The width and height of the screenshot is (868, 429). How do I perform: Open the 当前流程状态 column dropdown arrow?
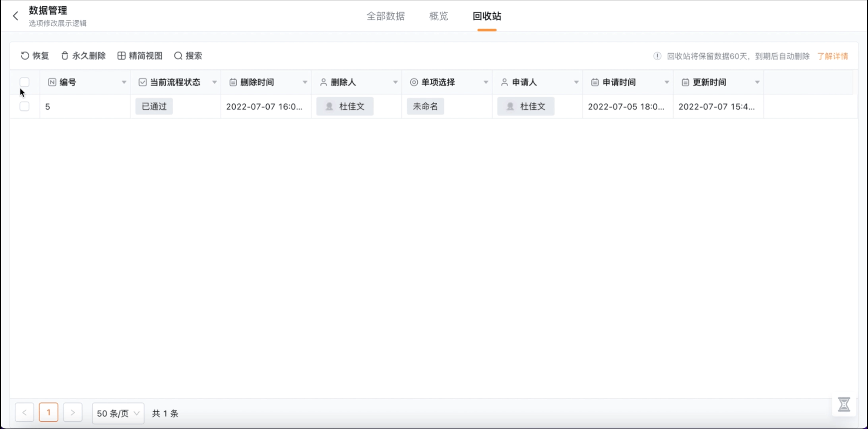click(215, 82)
